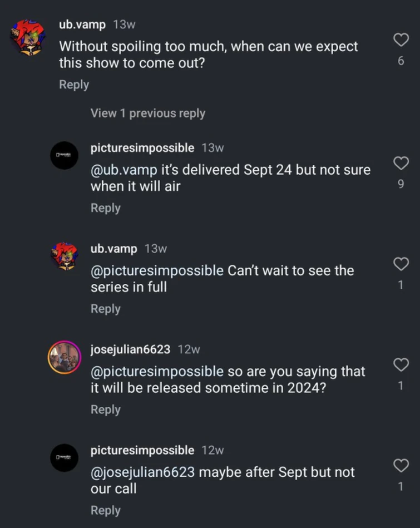
Task: Open @picturesimpossible mention in josejulian6623's comment
Action: (157, 371)
